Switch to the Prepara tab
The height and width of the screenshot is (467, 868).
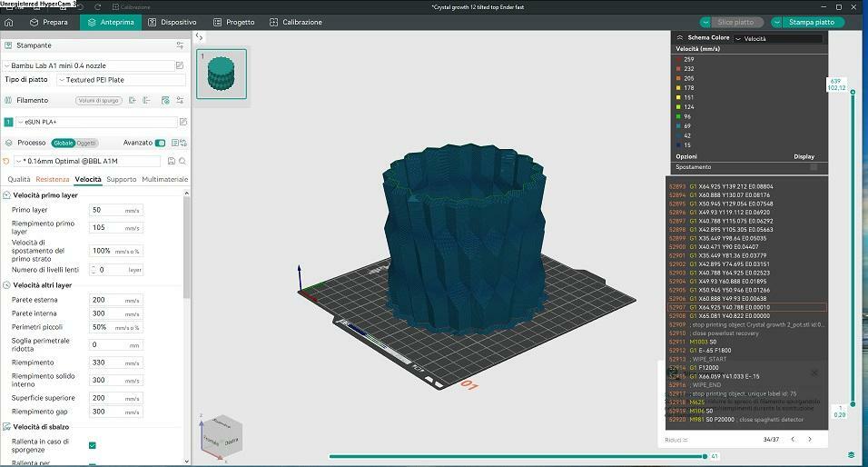click(x=48, y=22)
